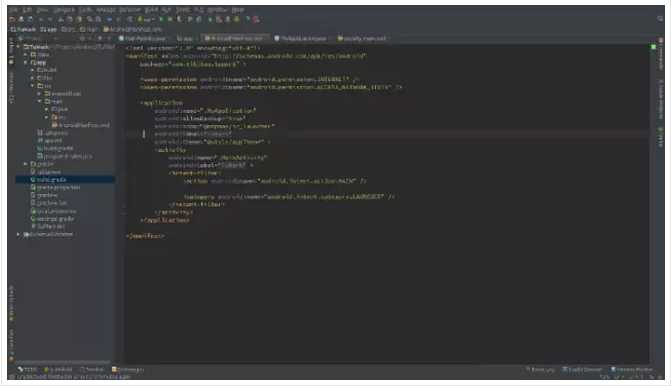Open the Refactor menu
Viewport: 671px width, 388px height.
(130, 9)
